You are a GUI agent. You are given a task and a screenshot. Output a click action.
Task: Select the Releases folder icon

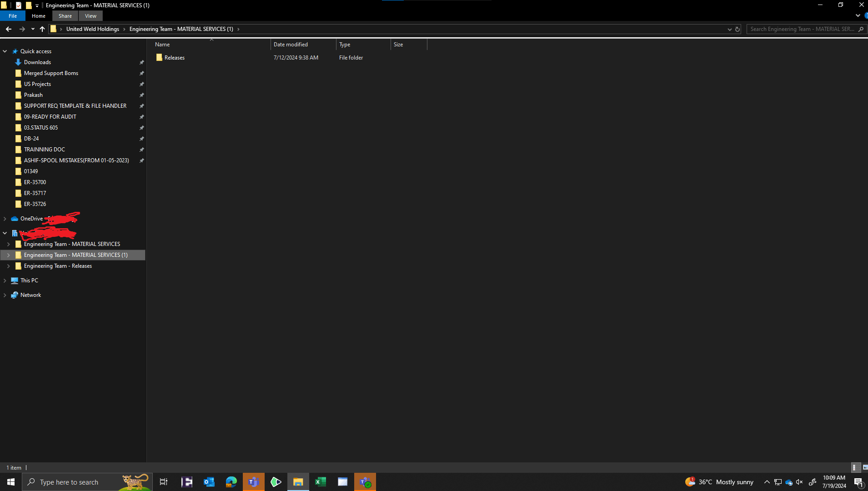click(159, 58)
